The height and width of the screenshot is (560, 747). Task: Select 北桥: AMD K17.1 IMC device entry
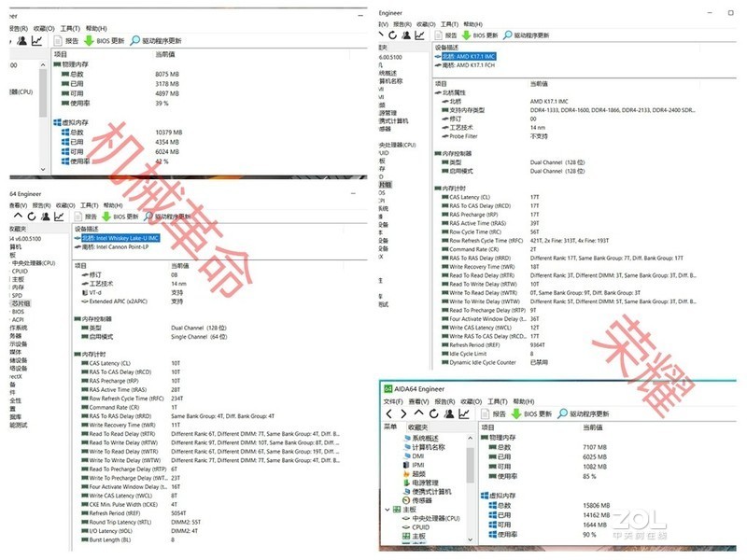click(x=471, y=57)
